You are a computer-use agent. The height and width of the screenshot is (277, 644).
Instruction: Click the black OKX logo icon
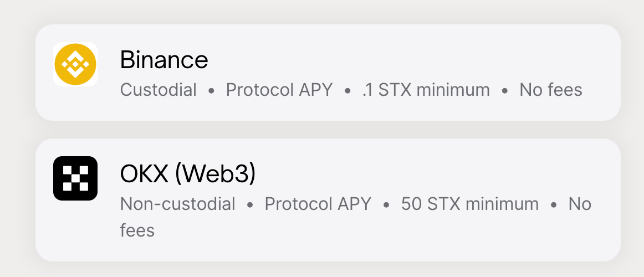pos(75,178)
